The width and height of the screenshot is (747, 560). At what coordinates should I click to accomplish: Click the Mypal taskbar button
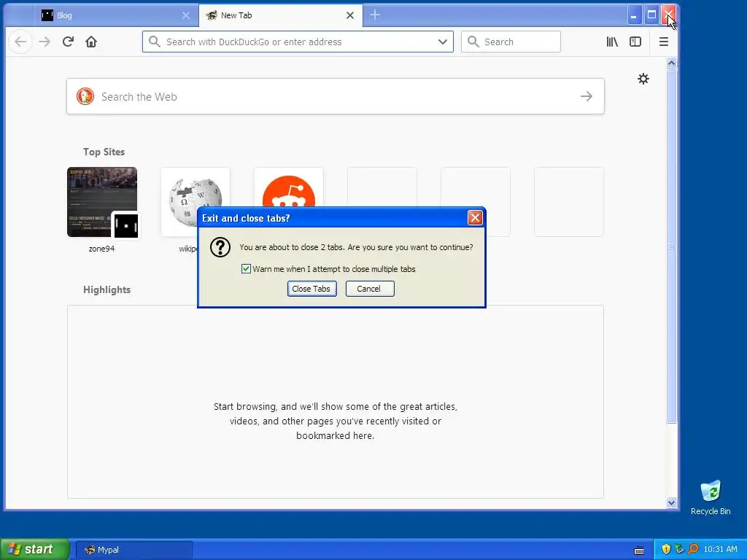[134, 550]
